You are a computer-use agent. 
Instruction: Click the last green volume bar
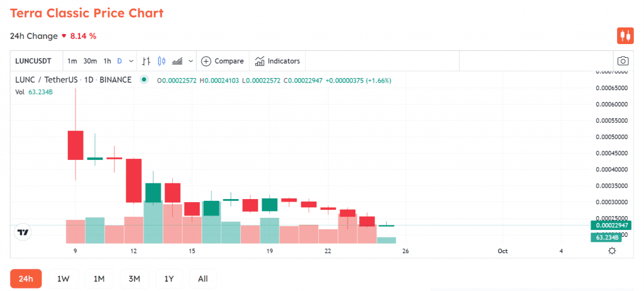(387, 241)
